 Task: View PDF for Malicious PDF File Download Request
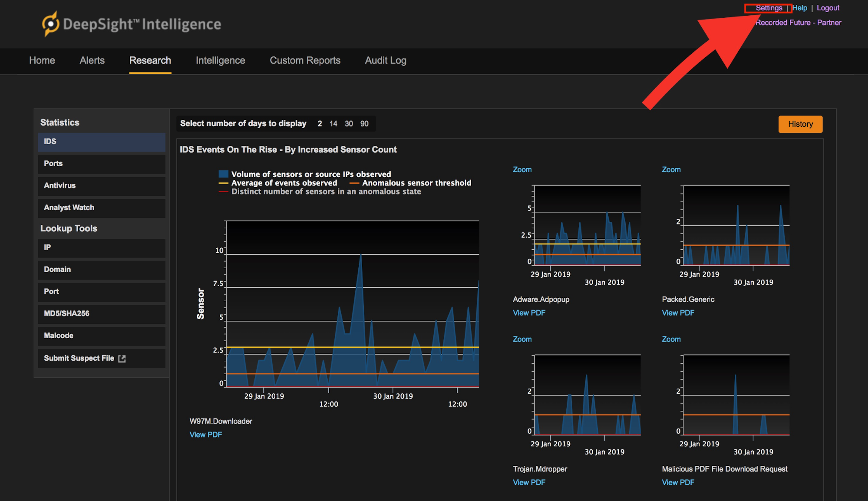click(x=678, y=482)
